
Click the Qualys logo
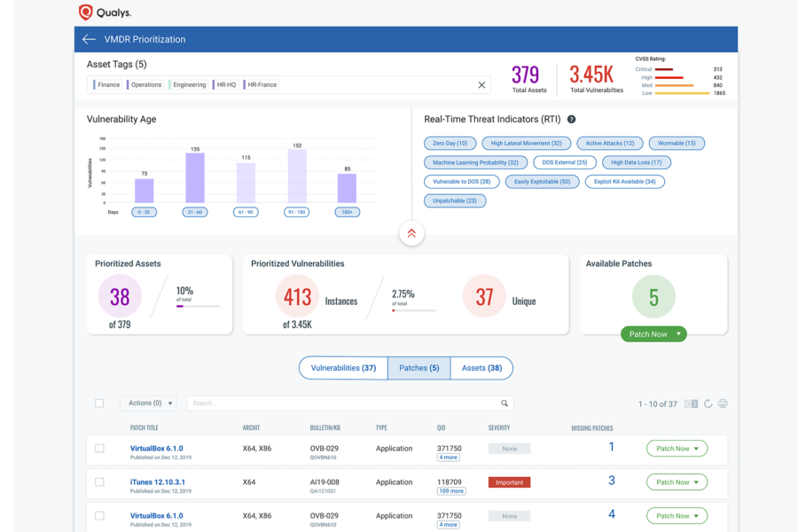pyautogui.click(x=105, y=12)
